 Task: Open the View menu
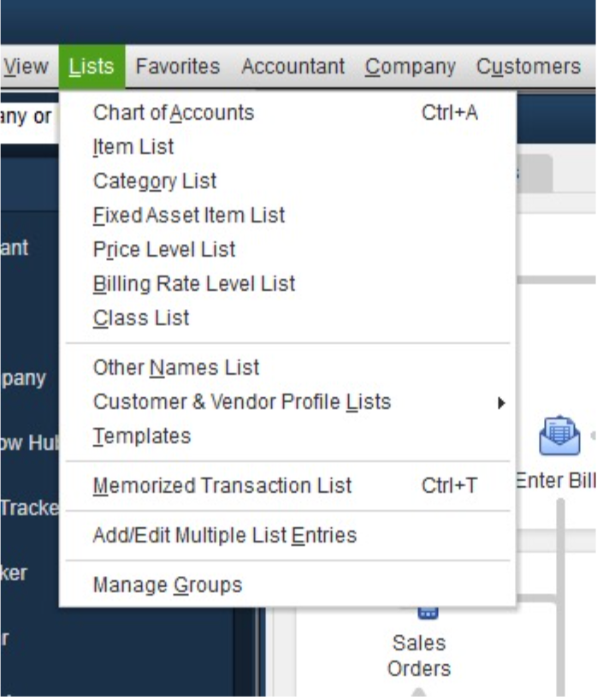tap(25, 67)
